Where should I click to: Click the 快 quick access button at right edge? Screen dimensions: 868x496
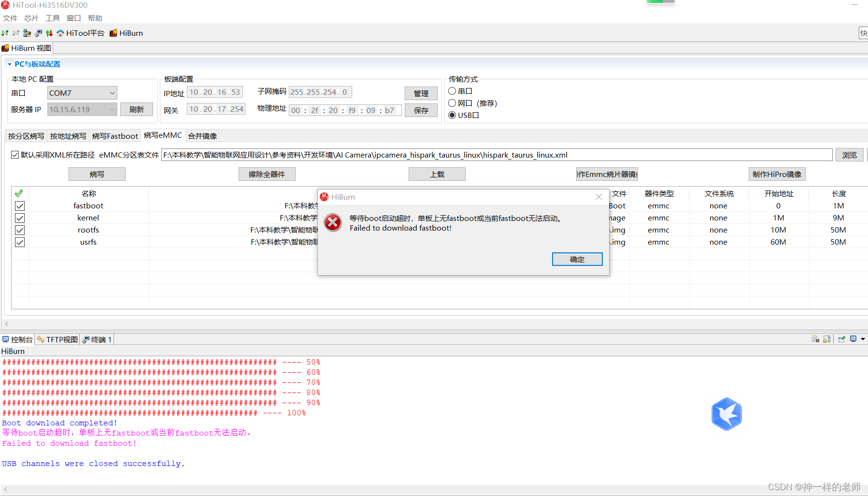tap(864, 33)
